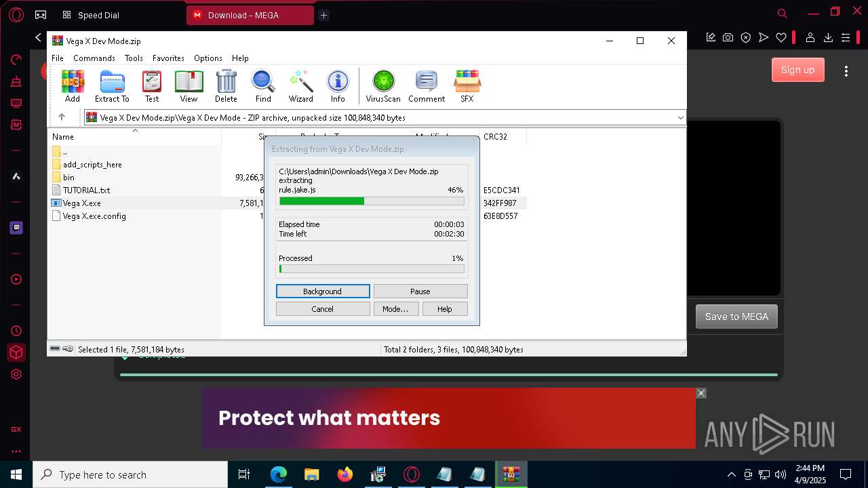Open the GX Corner gamepad icon
The image size is (868, 488).
click(x=41, y=14)
